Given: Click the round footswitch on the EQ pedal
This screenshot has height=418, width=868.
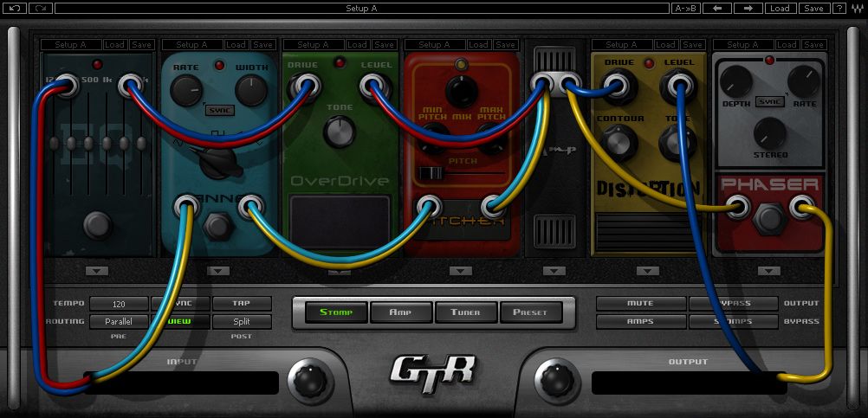Looking at the screenshot, I should click(x=97, y=225).
